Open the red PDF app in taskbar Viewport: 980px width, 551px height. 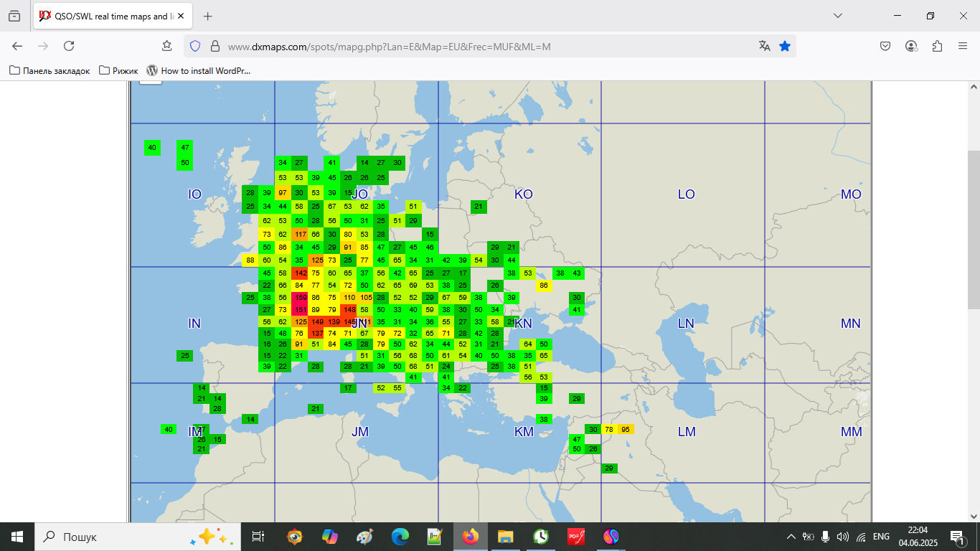[576, 537]
